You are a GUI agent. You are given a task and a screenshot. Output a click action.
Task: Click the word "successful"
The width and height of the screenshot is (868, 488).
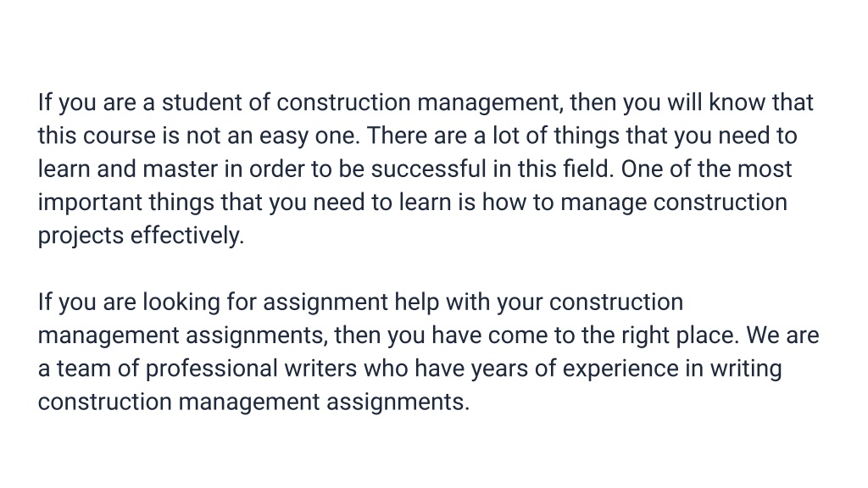point(428,169)
